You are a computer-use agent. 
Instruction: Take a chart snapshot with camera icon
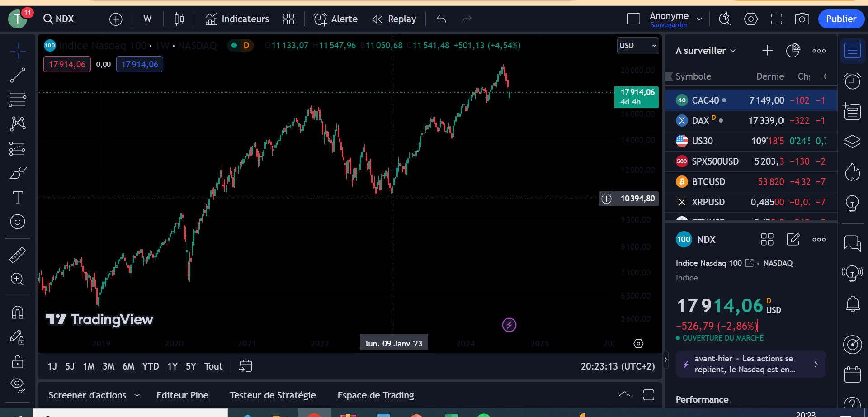click(802, 19)
